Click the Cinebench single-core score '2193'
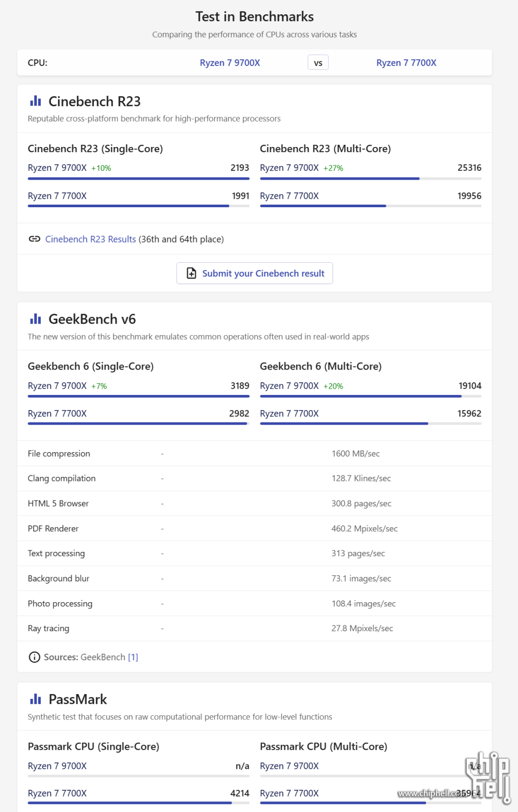518x812 pixels. pyautogui.click(x=240, y=168)
